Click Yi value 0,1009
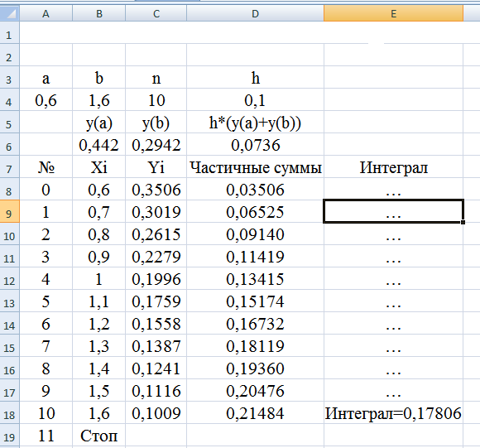The image size is (480, 448). 156,412
